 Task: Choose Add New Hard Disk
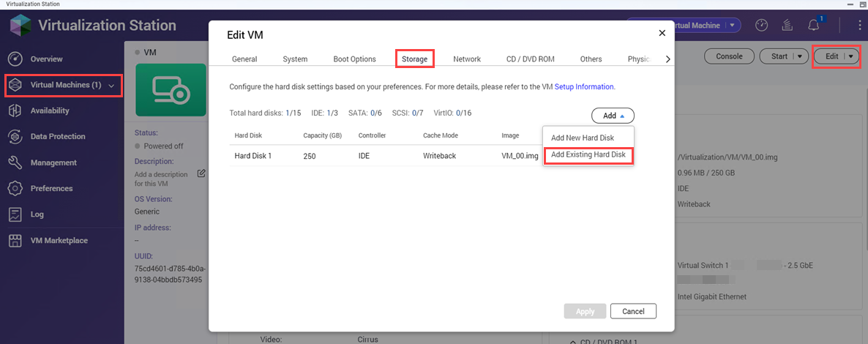tap(583, 138)
